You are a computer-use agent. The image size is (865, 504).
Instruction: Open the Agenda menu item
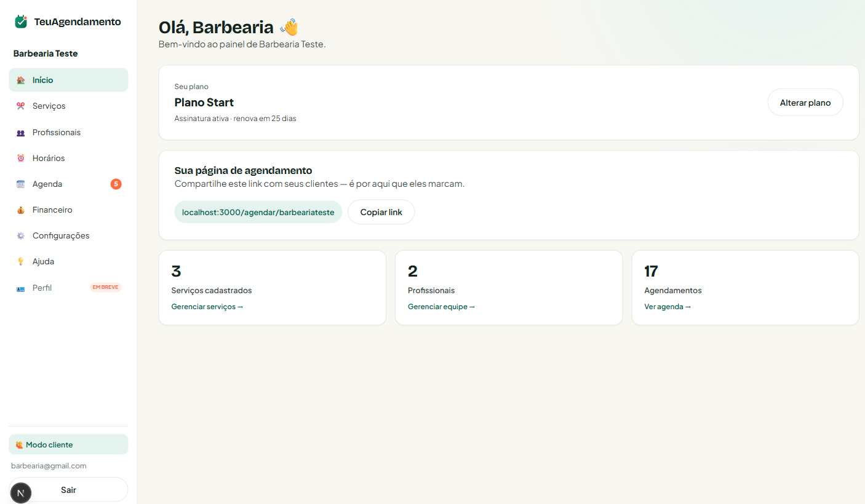click(x=68, y=184)
